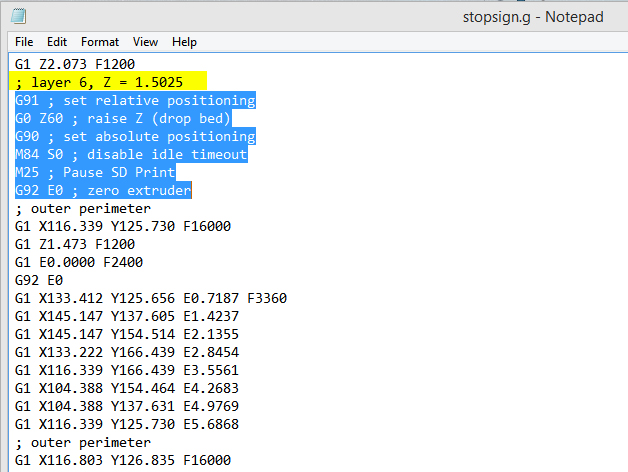Open the Edit menu
Image resolution: width=628 pixels, height=472 pixels.
(57, 42)
